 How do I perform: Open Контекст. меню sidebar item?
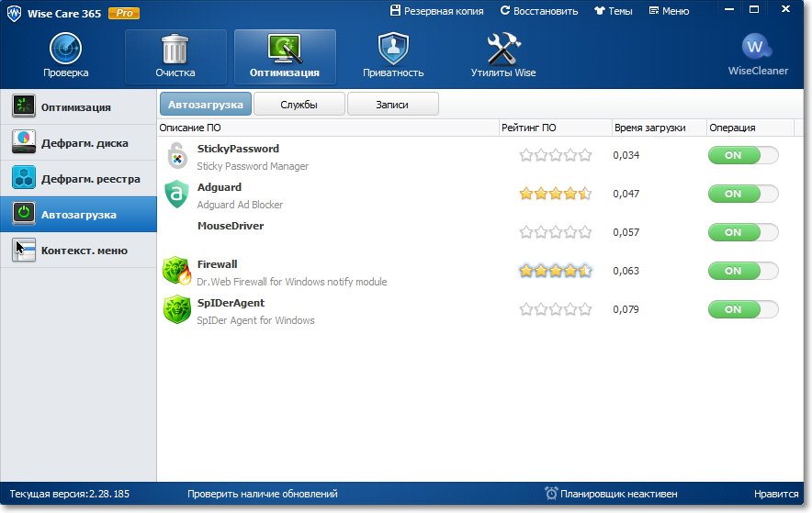pyautogui.click(x=78, y=251)
